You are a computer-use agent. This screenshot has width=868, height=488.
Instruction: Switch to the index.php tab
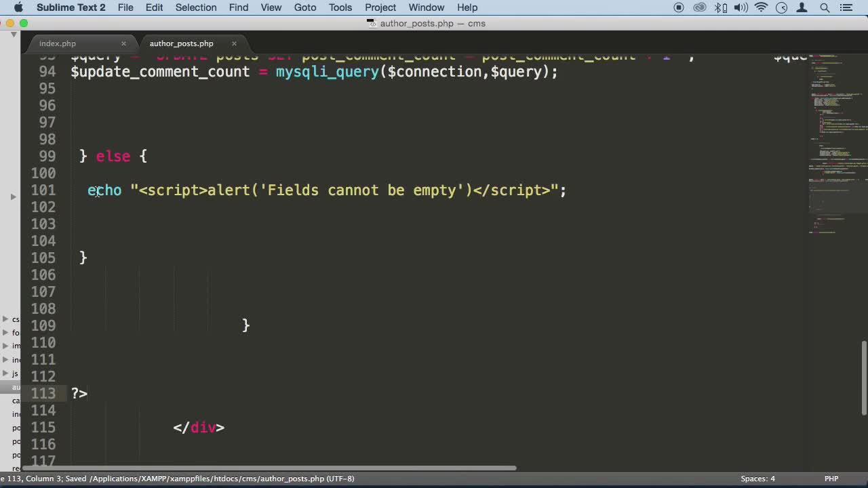pyautogui.click(x=58, y=43)
